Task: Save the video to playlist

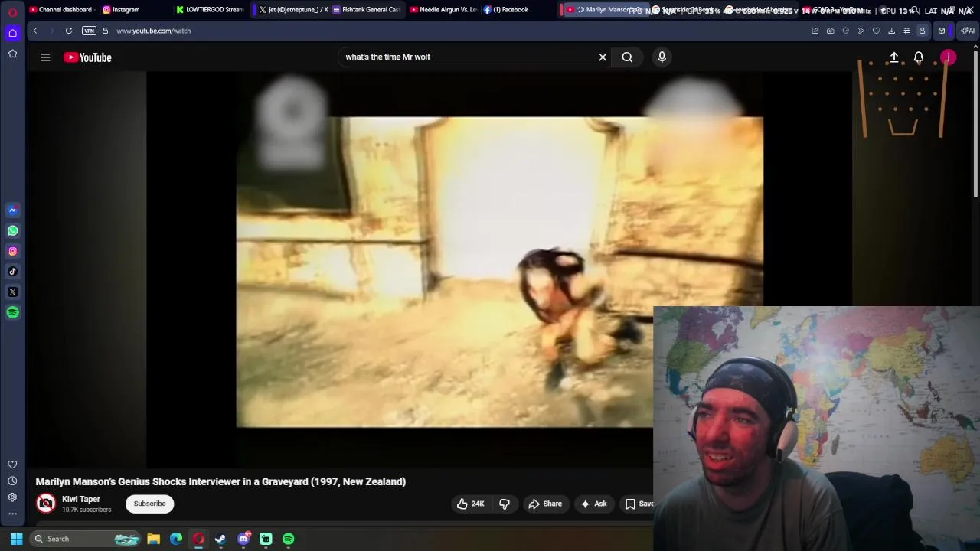Action: (x=639, y=504)
